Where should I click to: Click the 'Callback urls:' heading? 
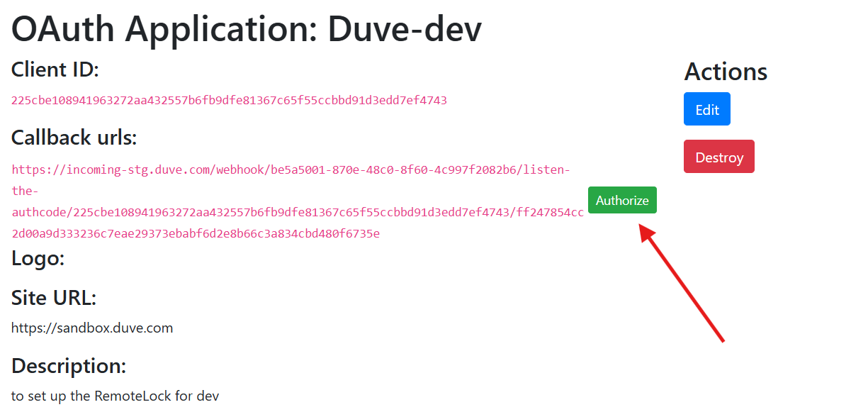(x=74, y=138)
